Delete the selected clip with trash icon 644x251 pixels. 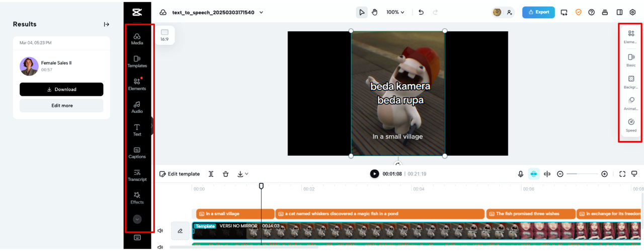click(225, 174)
